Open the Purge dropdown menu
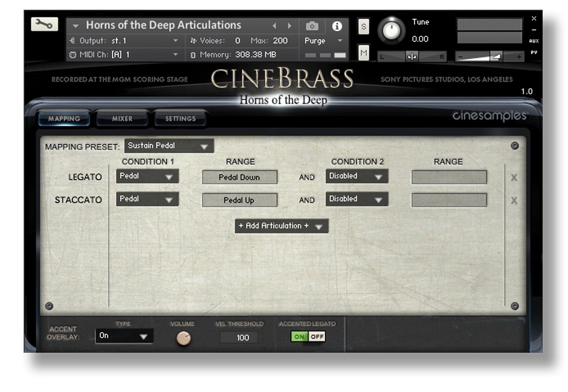Screen dimensions: 568x392 [x=323, y=40]
